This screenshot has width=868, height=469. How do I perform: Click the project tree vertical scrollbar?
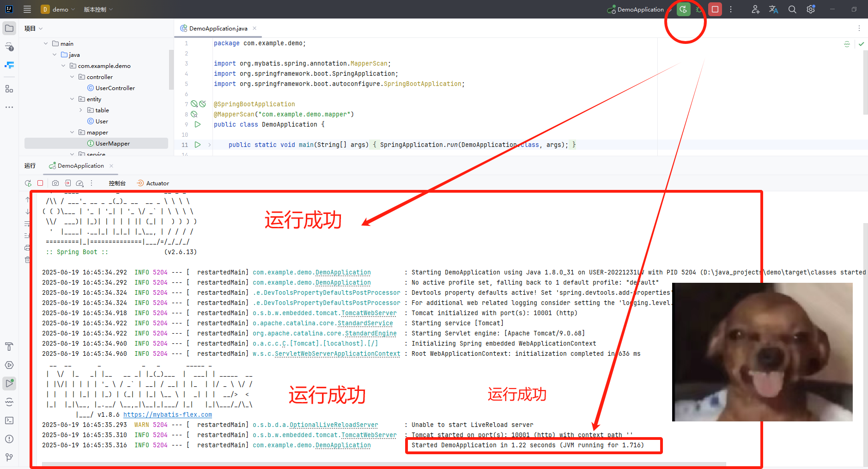[171, 69]
